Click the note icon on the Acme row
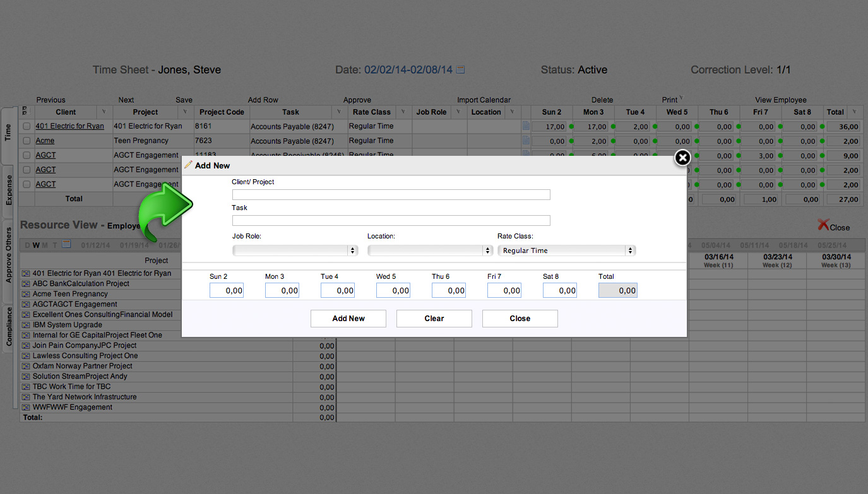Screen dimensions: 868x494 point(525,141)
